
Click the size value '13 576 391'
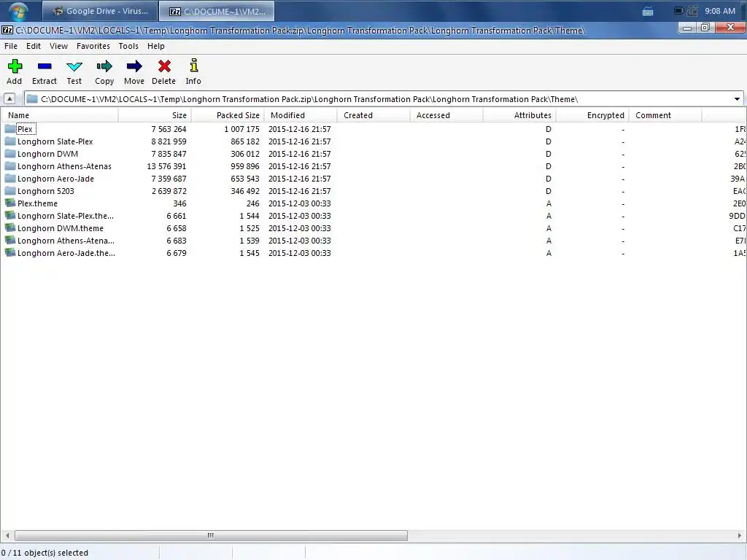click(x=167, y=166)
